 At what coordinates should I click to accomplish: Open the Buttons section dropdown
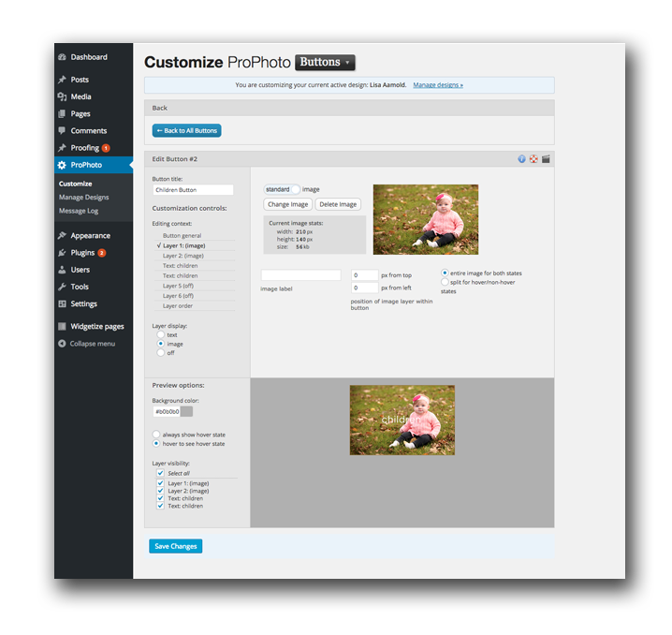click(x=326, y=62)
